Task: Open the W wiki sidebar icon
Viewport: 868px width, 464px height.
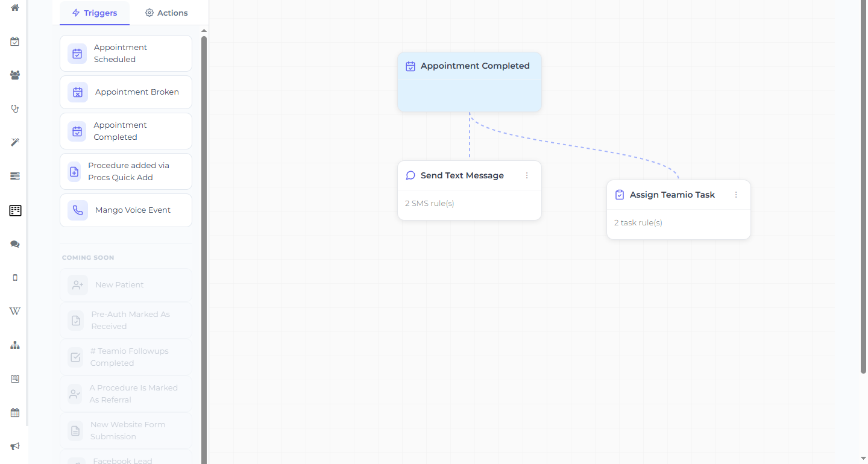Action: pos(15,312)
